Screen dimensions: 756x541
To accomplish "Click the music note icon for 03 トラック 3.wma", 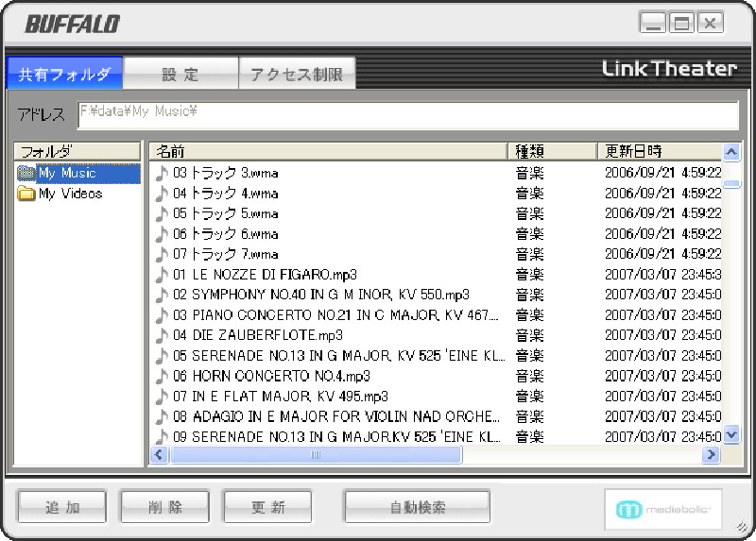I will 162,173.
